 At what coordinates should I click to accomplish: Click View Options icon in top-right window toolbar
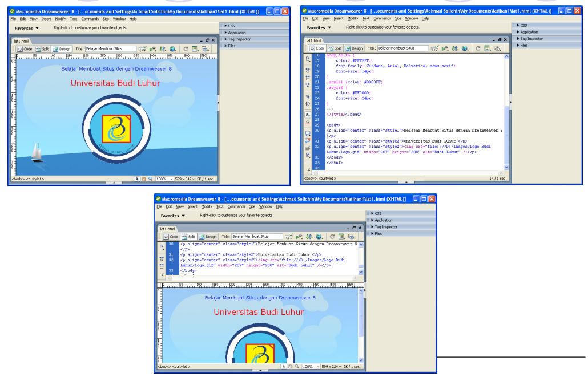pyautogui.click(x=488, y=48)
